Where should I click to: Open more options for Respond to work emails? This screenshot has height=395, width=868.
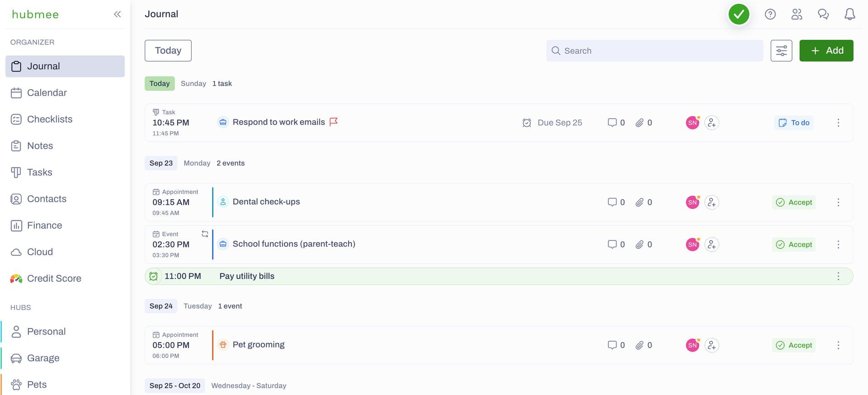838,123
